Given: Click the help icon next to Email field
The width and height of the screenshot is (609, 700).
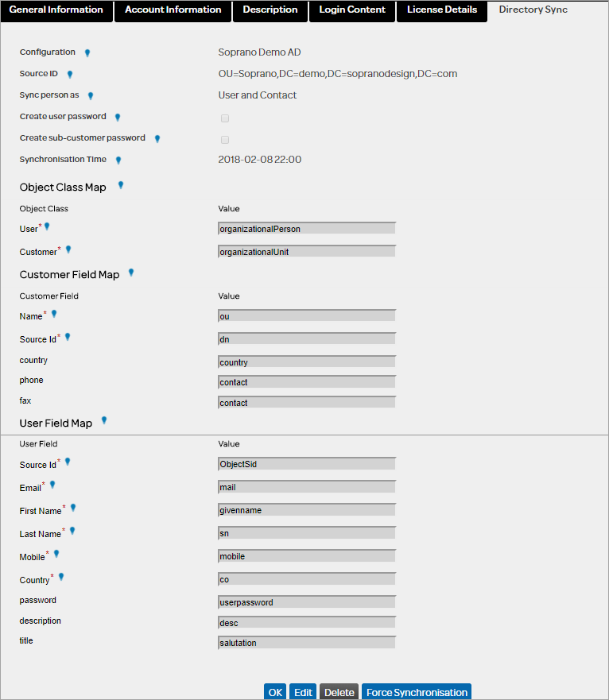Looking at the screenshot, I should point(52,485).
